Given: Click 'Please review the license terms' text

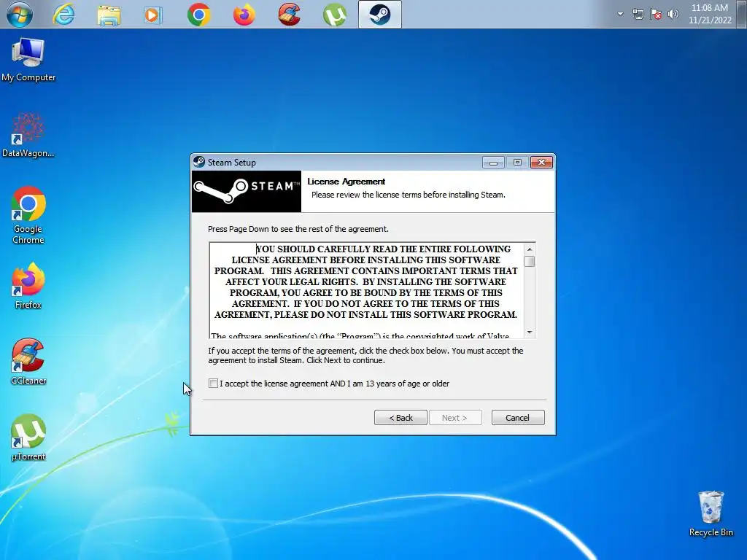Looking at the screenshot, I should point(409,195).
